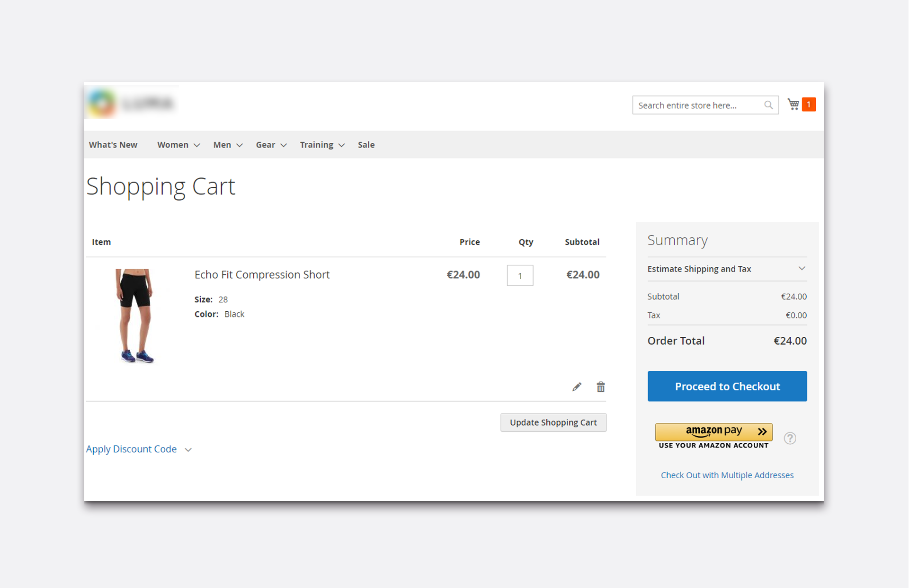Click the blurred store logo
The width and height of the screenshot is (909, 588).
point(132,103)
